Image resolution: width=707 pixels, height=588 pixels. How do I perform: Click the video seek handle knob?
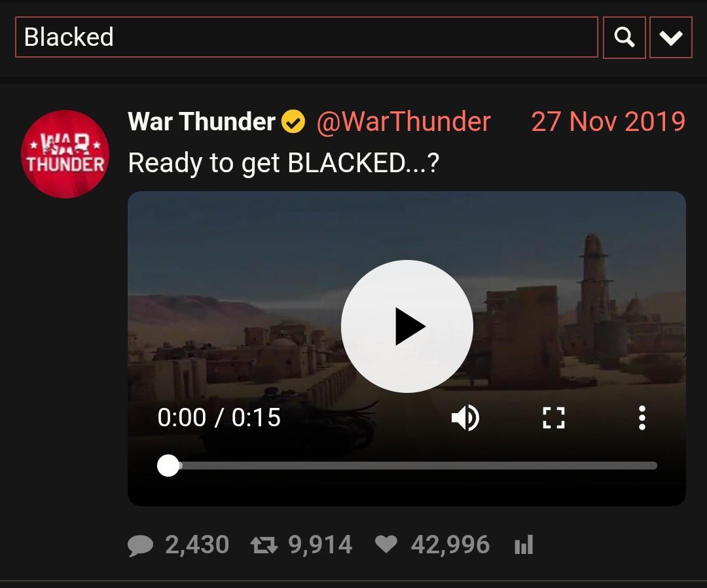[x=168, y=466]
